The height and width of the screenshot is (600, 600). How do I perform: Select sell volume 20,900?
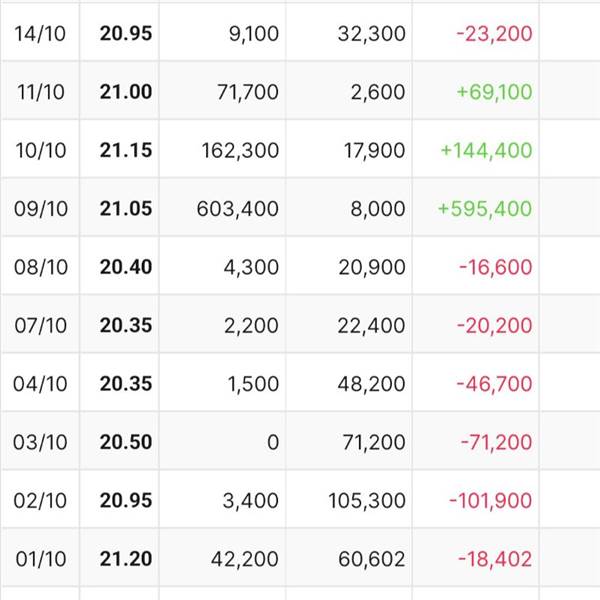(372, 267)
